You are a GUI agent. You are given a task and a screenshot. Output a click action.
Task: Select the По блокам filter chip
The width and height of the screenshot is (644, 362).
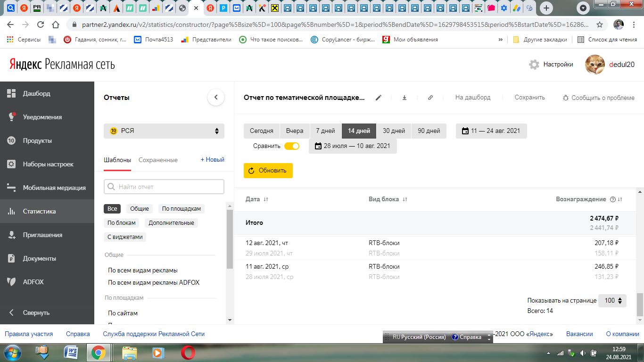pyautogui.click(x=122, y=222)
